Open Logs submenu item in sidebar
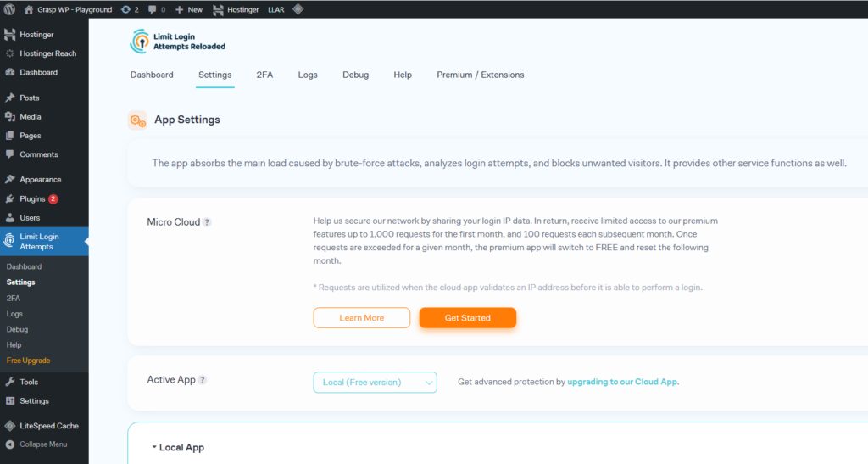This screenshot has height=464, width=868. [x=14, y=313]
